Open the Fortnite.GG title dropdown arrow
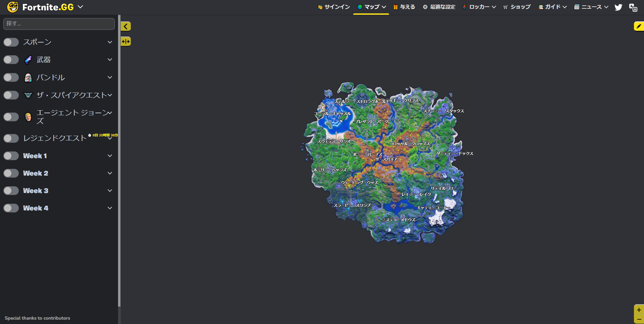This screenshot has height=324, width=644. [80, 7]
